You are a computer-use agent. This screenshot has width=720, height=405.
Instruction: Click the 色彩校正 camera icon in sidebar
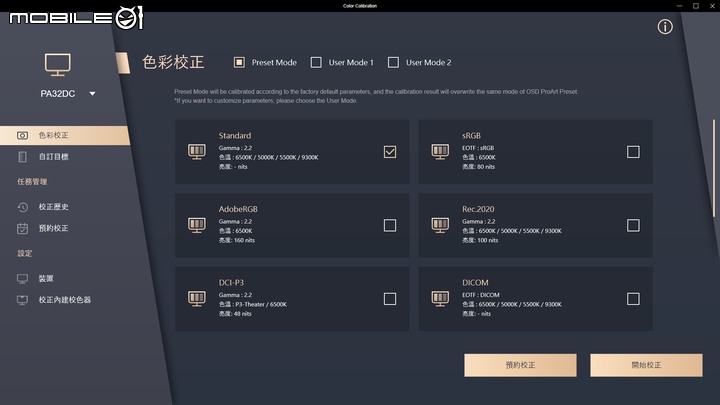tap(22, 135)
